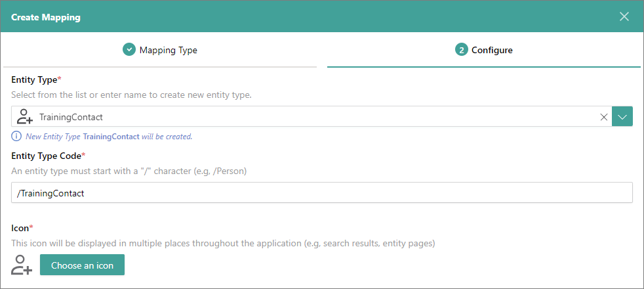Close the Create Mapping dialog
Screen dimensions: 644x289
[x=624, y=16]
